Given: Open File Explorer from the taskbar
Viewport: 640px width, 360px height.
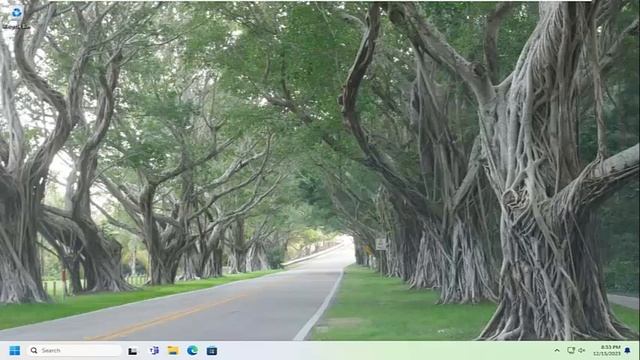Looking at the screenshot, I should 173,351.
